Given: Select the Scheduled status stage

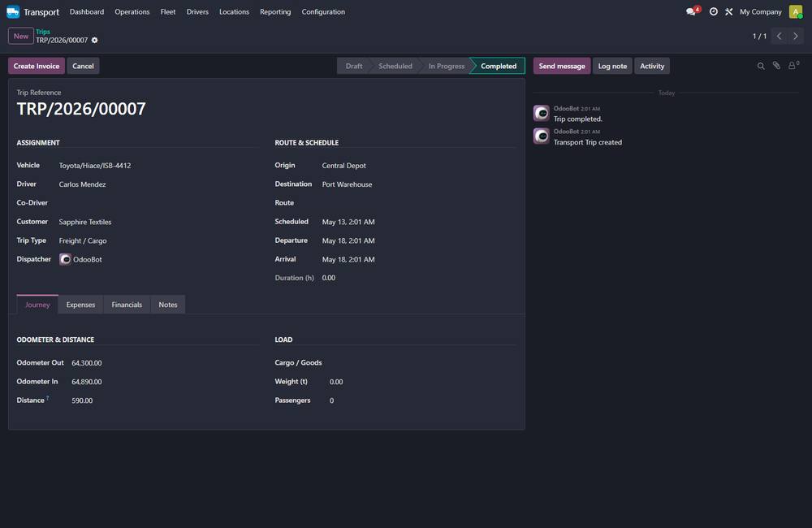Looking at the screenshot, I should click(395, 66).
